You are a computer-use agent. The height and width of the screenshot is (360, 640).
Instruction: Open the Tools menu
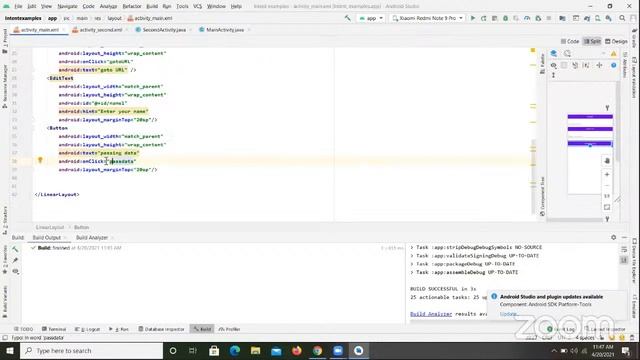[182, 7]
